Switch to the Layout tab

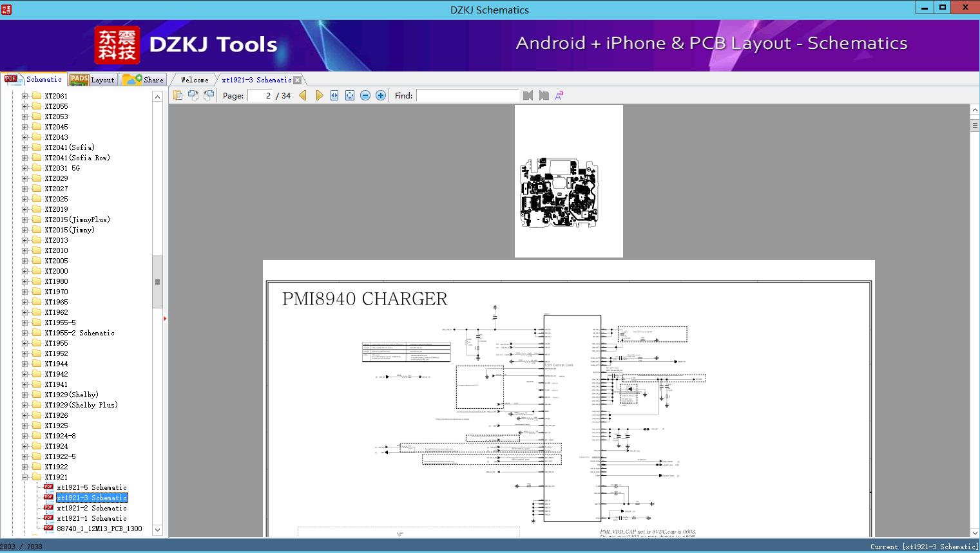[92, 79]
